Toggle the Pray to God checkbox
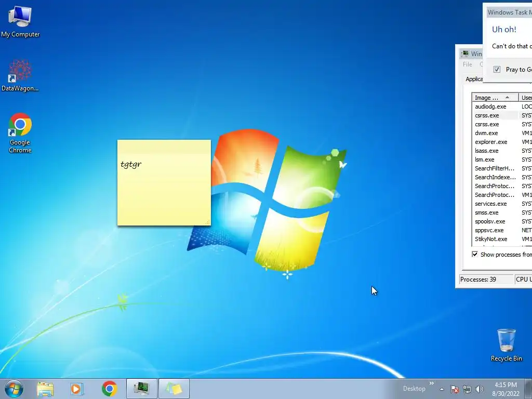 (x=497, y=69)
